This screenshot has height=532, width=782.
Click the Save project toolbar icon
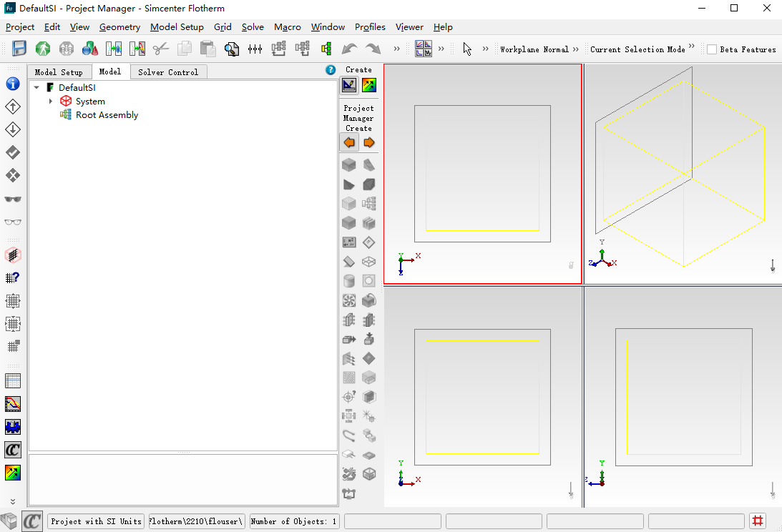(x=19, y=49)
